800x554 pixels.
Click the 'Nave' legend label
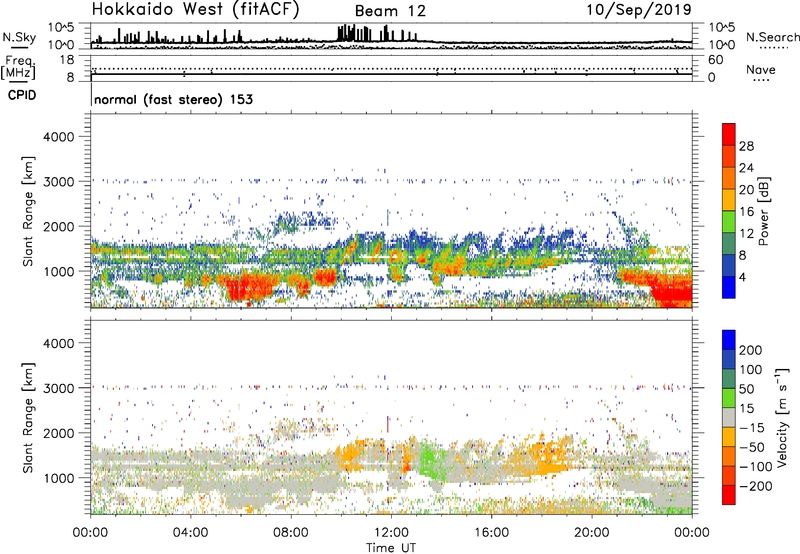761,69
